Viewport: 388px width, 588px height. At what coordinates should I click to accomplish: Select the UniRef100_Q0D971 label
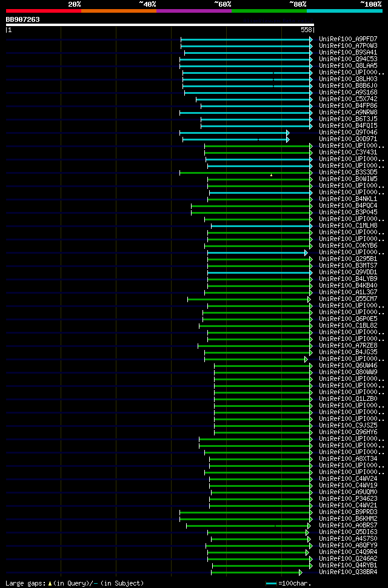[348, 139]
